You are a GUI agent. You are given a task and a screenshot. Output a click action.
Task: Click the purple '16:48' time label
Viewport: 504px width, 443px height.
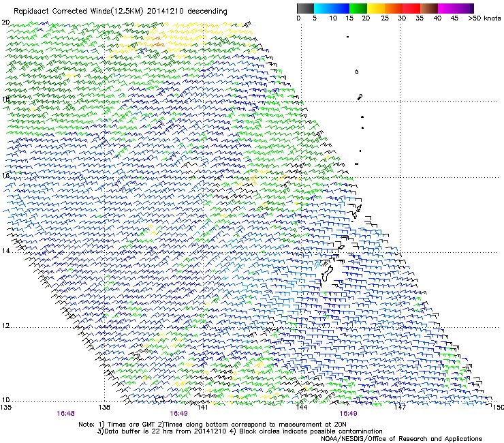(65, 414)
